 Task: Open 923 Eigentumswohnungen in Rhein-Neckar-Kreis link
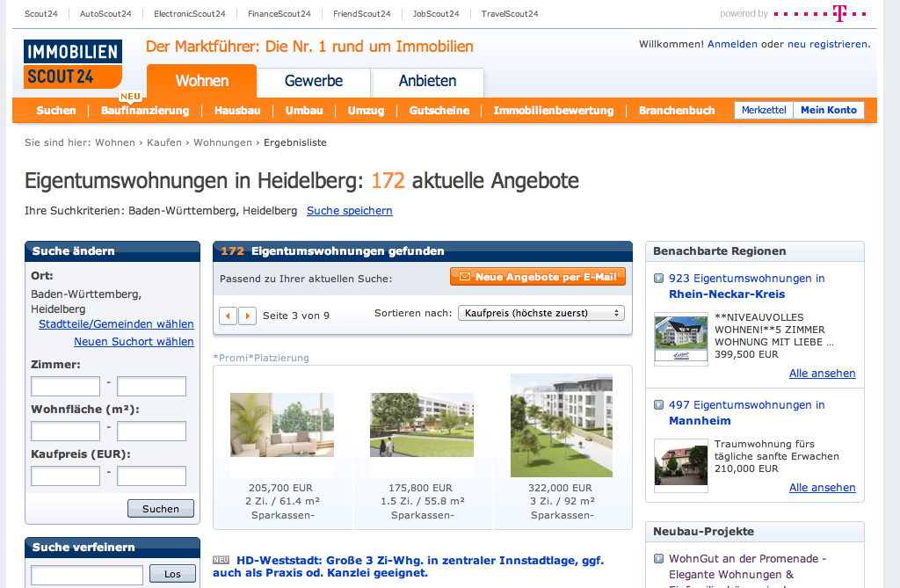[x=747, y=286]
